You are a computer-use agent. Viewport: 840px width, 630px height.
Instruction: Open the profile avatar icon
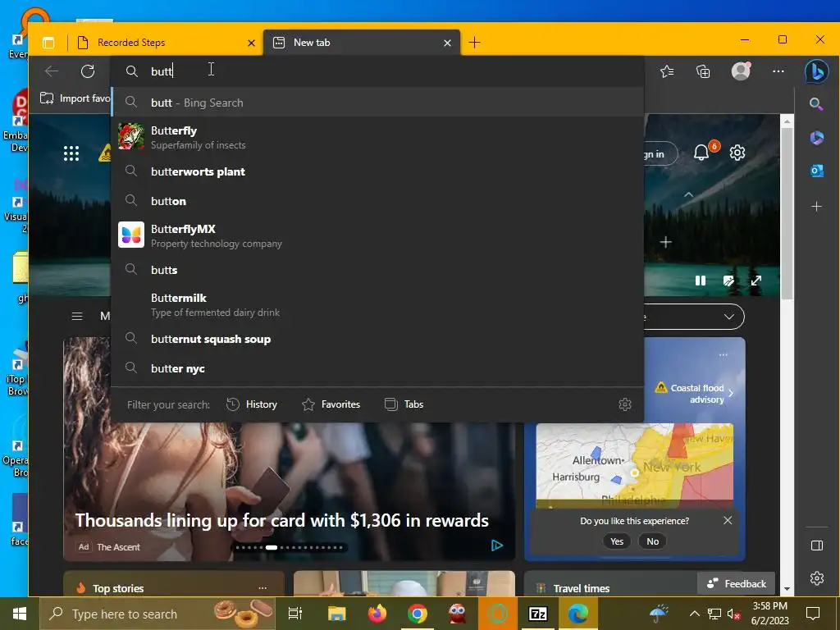[x=741, y=71]
